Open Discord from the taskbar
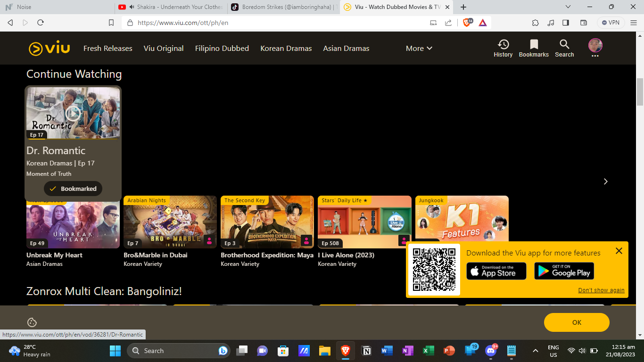The height and width of the screenshot is (362, 644). click(491, 351)
